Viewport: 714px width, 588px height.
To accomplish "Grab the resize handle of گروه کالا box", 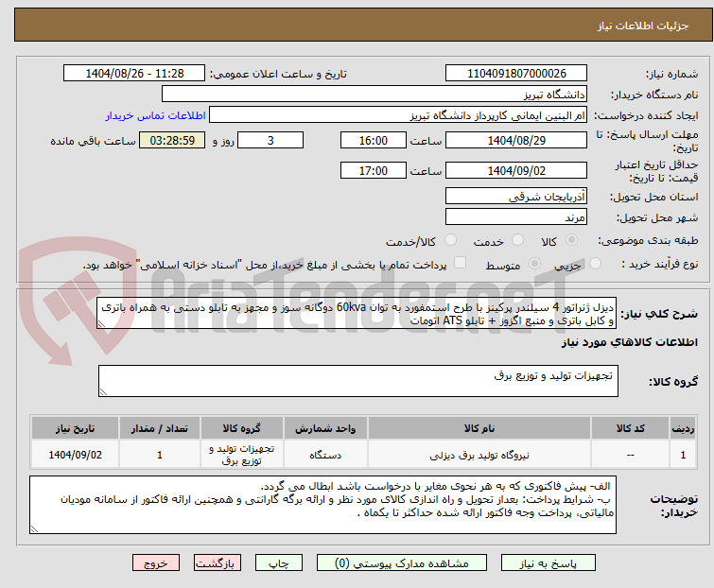I will click(x=103, y=392).
